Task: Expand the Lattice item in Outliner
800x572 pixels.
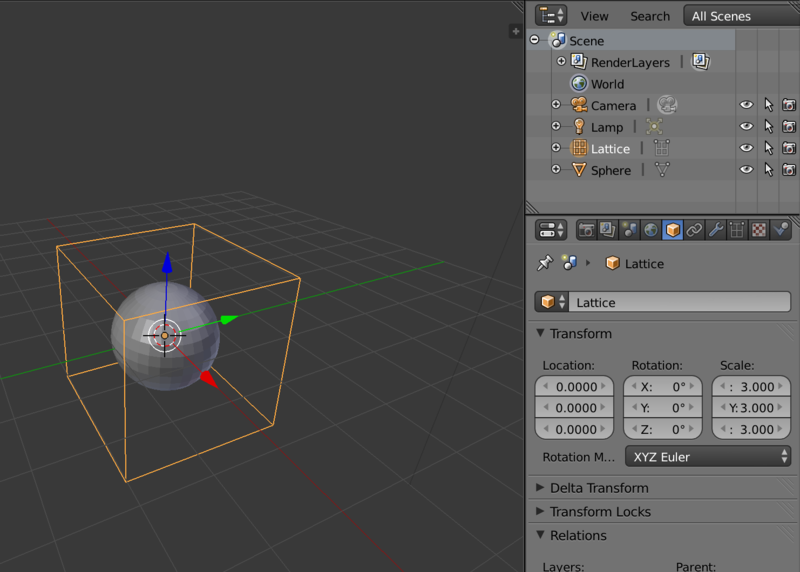Action: coord(556,147)
